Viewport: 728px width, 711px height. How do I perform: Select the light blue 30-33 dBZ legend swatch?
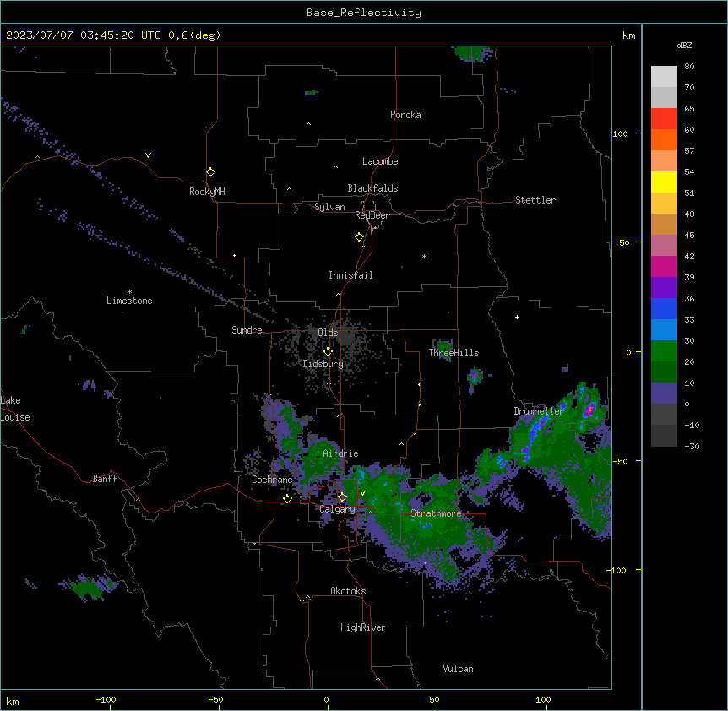pos(664,330)
